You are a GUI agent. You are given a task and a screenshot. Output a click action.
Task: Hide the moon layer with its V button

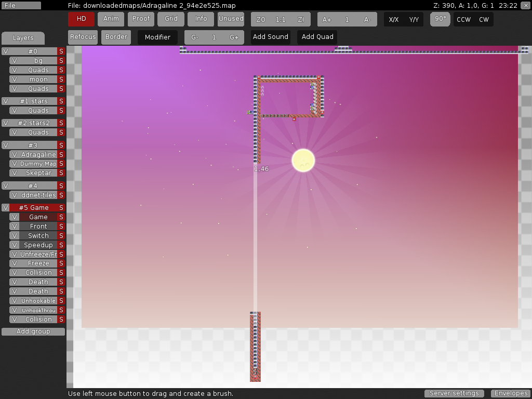tap(14, 79)
